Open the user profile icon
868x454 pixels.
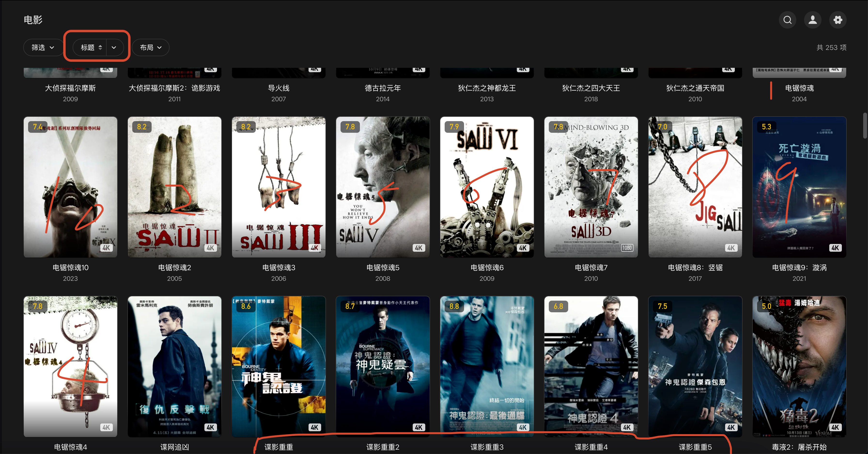813,20
